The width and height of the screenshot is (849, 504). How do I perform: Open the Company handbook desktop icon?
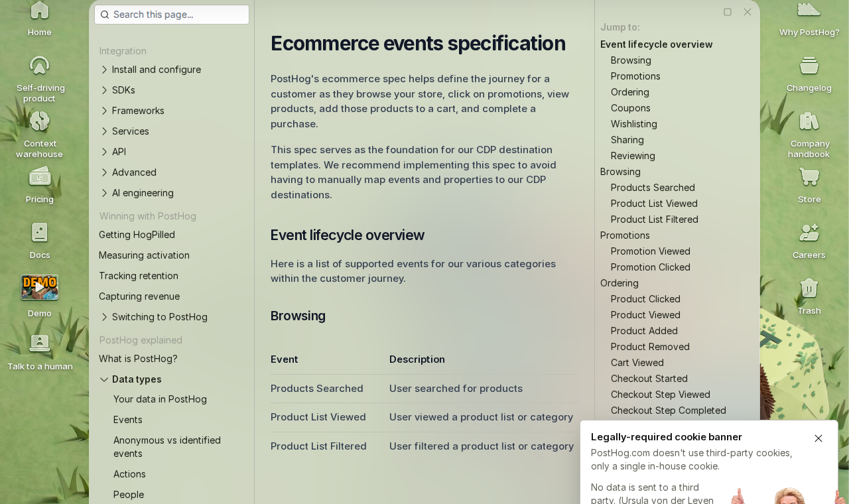click(x=809, y=134)
